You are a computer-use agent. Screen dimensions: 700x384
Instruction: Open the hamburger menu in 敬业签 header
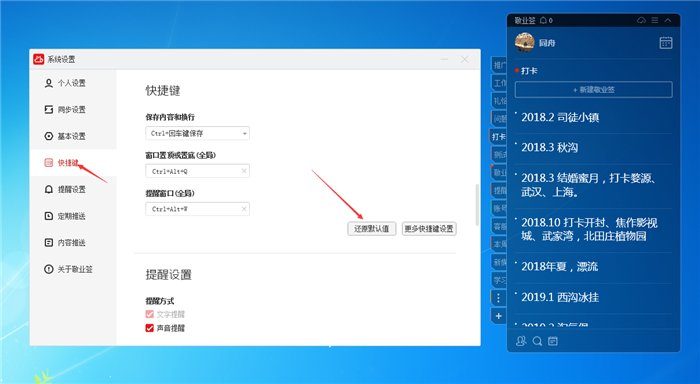[x=654, y=21]
